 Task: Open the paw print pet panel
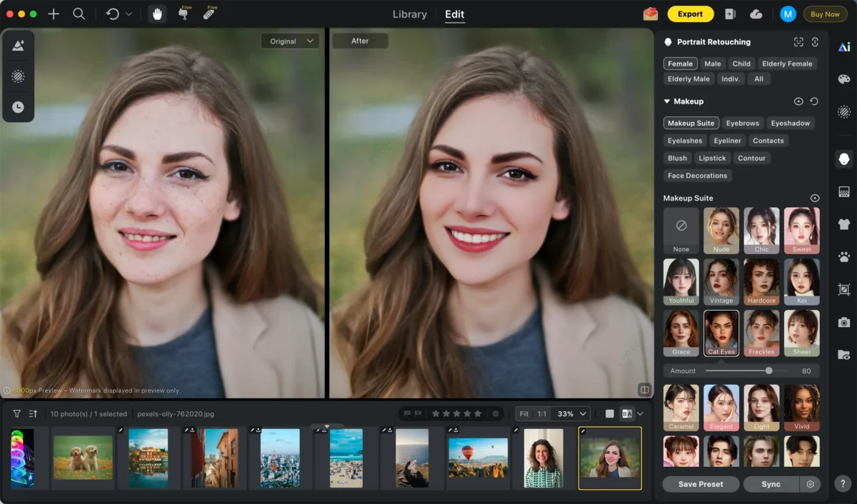tap(844, 257)
